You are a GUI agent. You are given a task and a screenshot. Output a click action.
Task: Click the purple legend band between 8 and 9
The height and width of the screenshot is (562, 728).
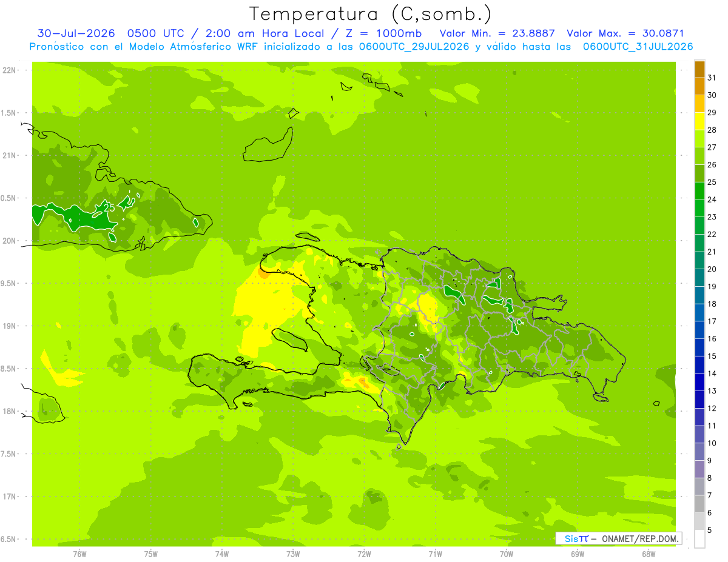tap(699, 469)
